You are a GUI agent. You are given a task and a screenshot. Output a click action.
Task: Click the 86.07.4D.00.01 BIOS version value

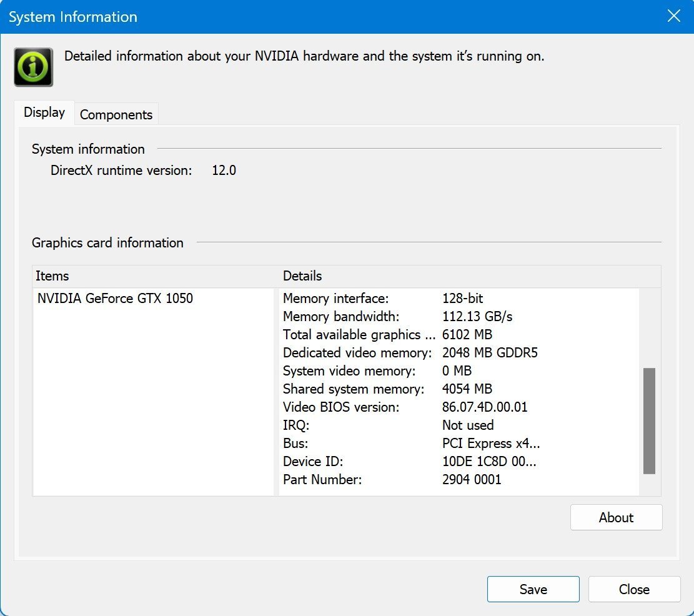[x=485, y=407]
